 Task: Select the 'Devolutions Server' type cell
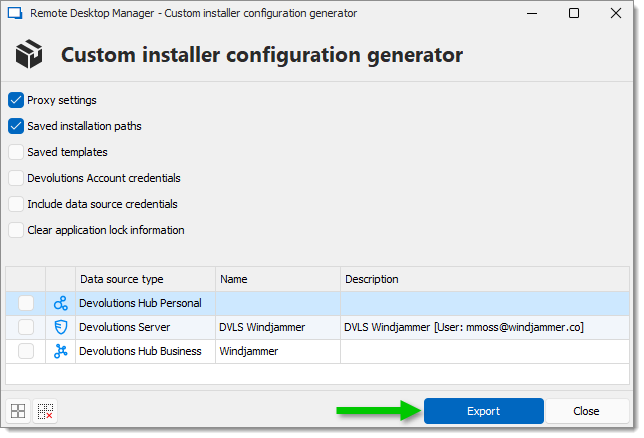pos(145,327)
